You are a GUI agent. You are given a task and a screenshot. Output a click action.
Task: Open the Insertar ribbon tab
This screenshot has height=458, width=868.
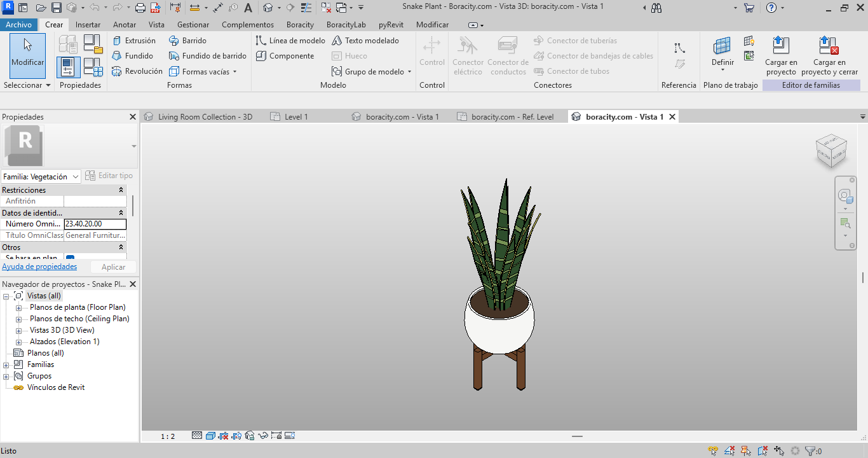pyautogui.click(x=88, y=25)
